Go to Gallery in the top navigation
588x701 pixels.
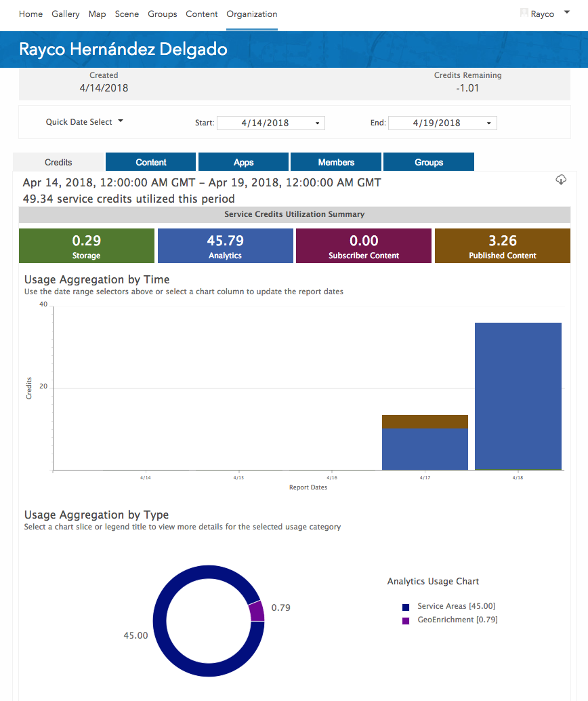[x=65, y=14]
